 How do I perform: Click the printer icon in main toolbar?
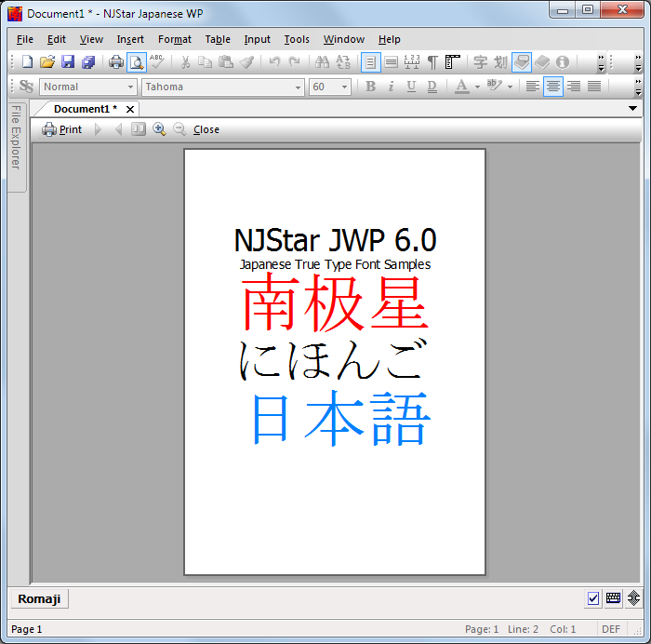(x=116, y=62)
